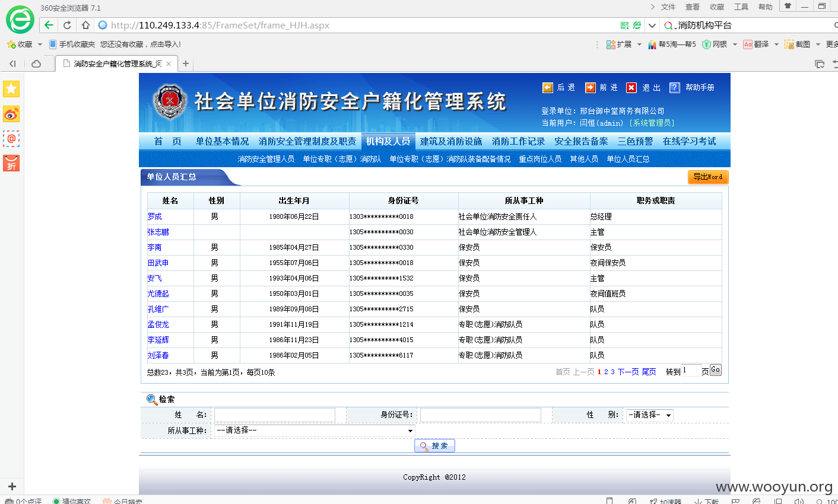Image resolution: width=838 pixels, height=504 pixels.
Task: Focus the 身份证号 search input field
Action: pyautogui.click(x=481, y=415)
